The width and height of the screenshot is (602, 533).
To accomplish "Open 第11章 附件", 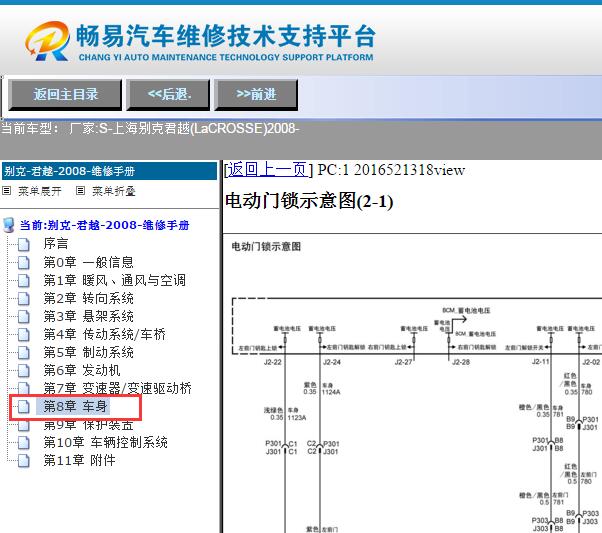I will (79, 460).
